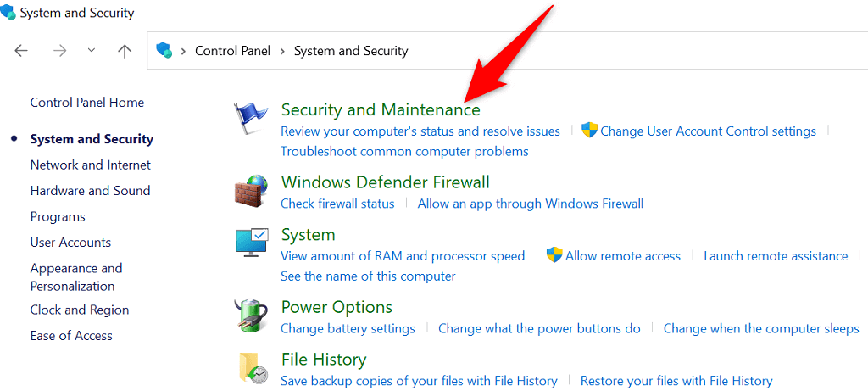Image resolution: width=868 pixels, height=391 pixels.
Task: Open Network and Internet category
Action: (x=90, y=165)
